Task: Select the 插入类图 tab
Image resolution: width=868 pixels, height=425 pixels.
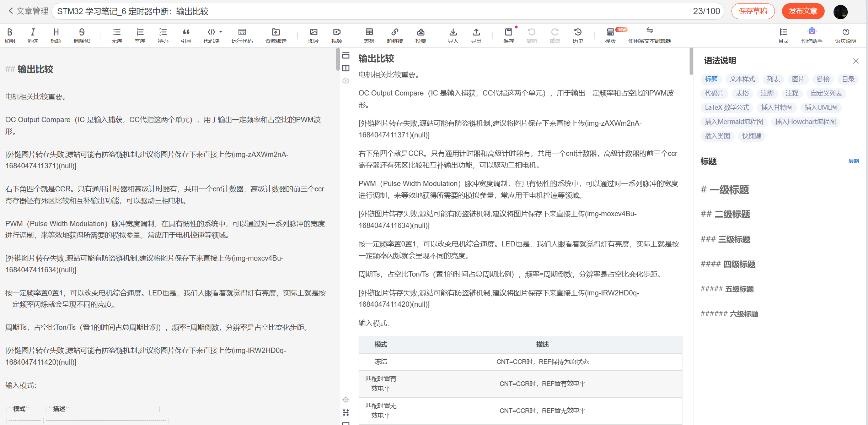Action: pyautogui.click(x=717, y=136)
